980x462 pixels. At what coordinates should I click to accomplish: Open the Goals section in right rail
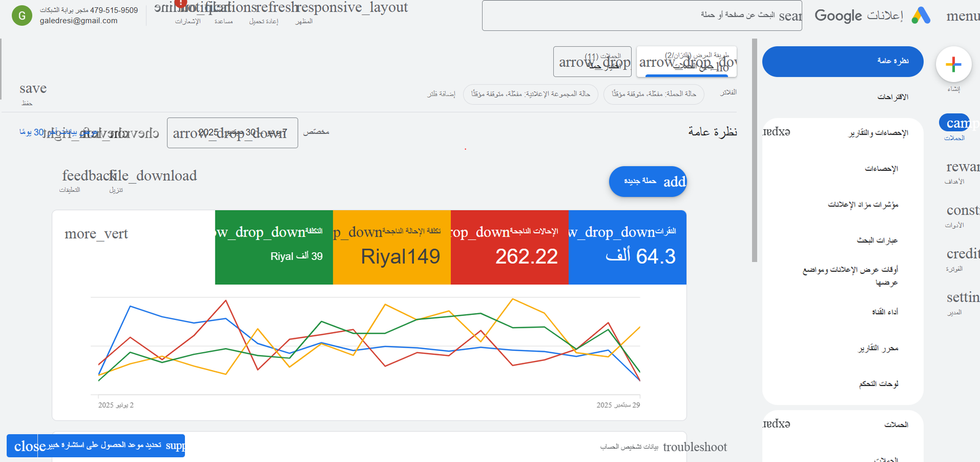point(960,168)
